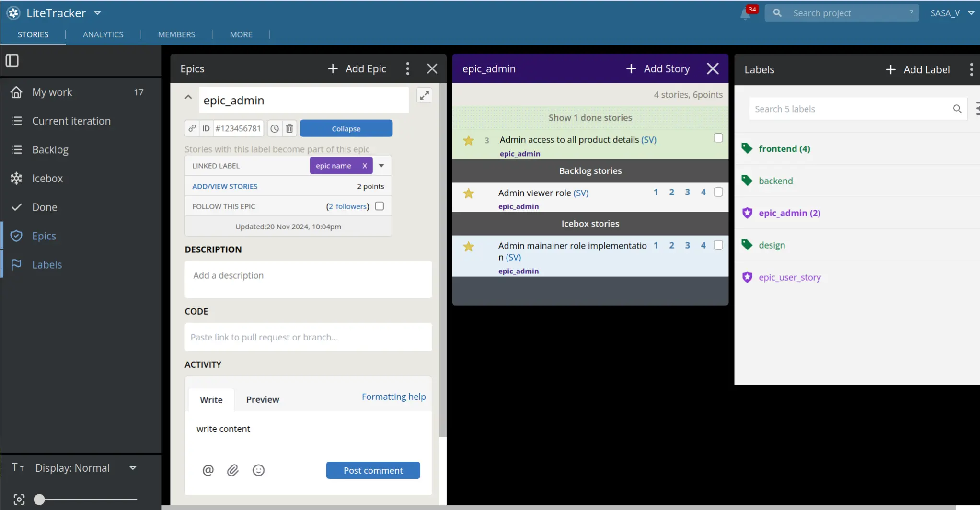Tick the Admin access story checkbox

click(718, 138)
